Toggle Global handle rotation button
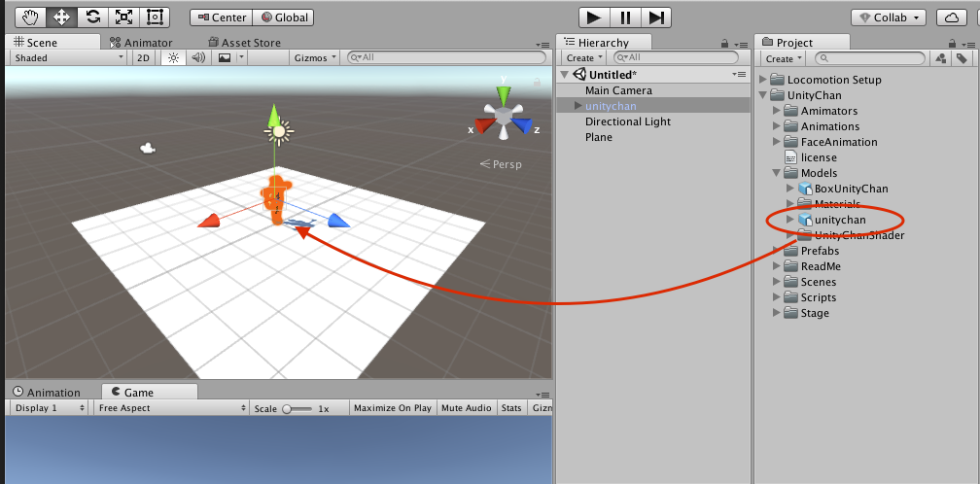 [x=283, y=17]
